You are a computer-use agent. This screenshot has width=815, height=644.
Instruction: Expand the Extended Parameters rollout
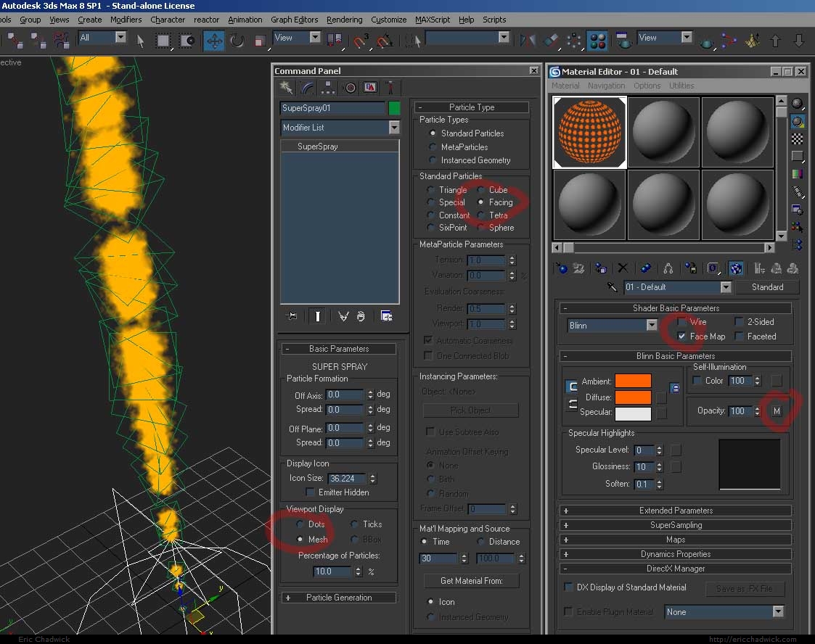(x=676, y=511)
